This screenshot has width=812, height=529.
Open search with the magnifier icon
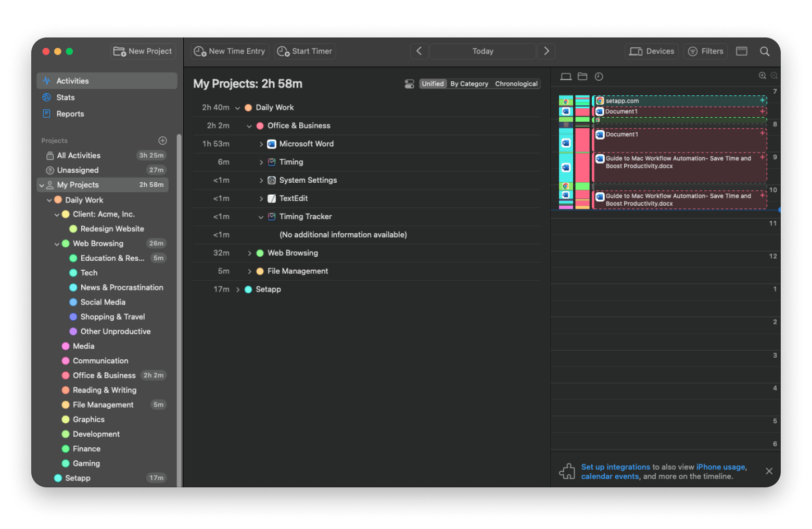click(x=765, y=51)
